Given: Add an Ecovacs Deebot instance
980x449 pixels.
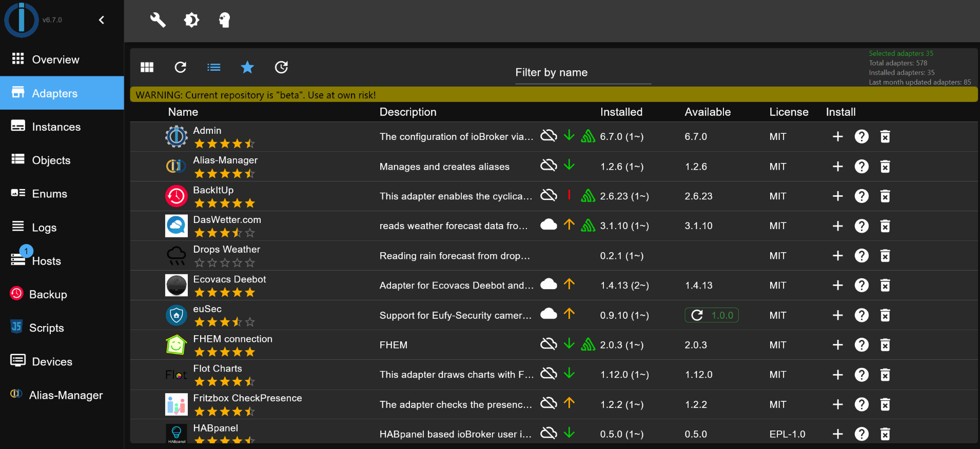Looking at the screenshot, I should click(838, 285).
